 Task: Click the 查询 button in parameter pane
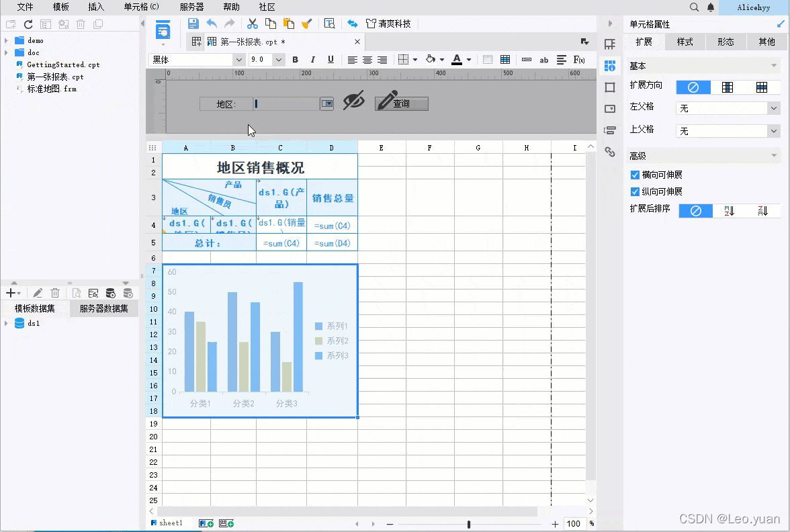tap(402, 103)
